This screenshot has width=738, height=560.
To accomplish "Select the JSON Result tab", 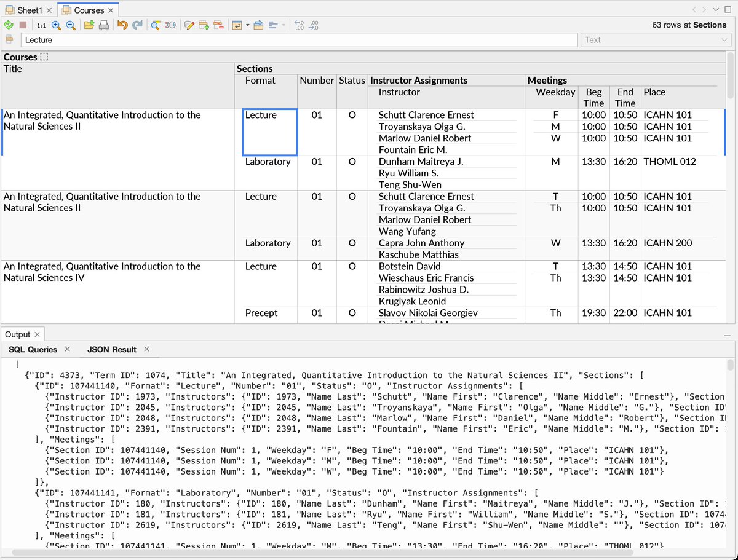I will click(x=112, y=349).
